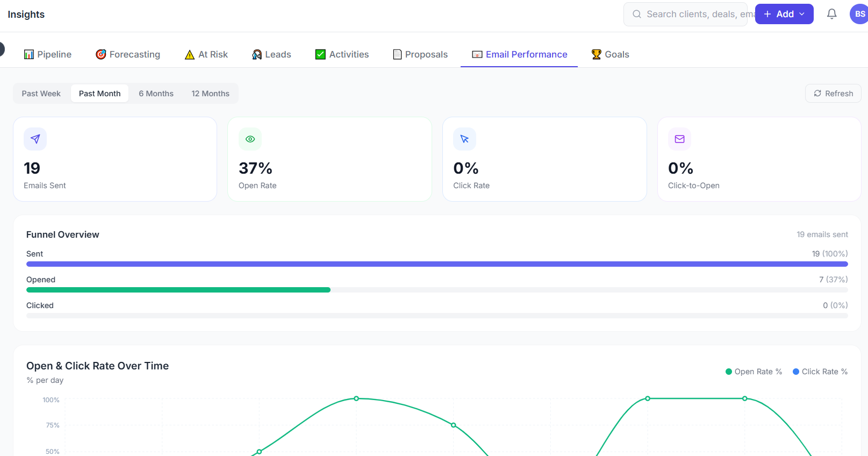
Task: Click the Funnel Overview heading
Action: tap(63, 234)
